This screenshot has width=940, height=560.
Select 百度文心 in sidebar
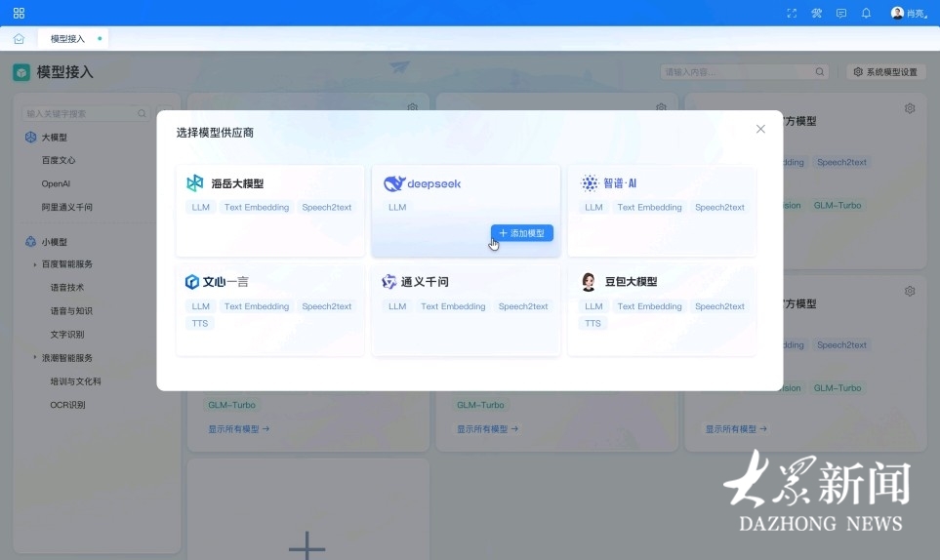59,160
